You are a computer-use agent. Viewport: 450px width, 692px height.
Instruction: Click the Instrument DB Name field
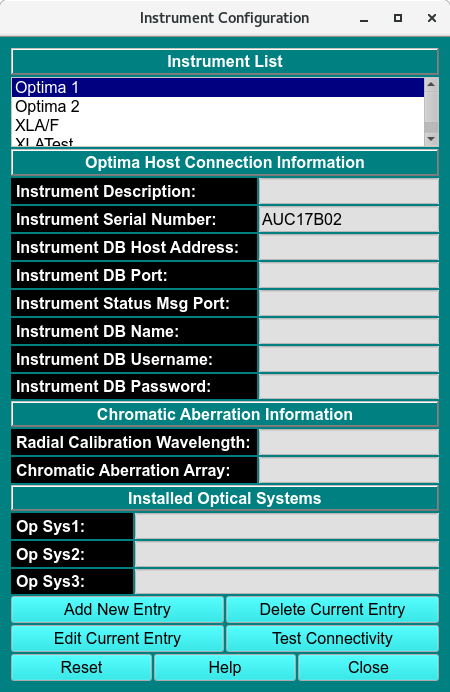pos(349,331)
